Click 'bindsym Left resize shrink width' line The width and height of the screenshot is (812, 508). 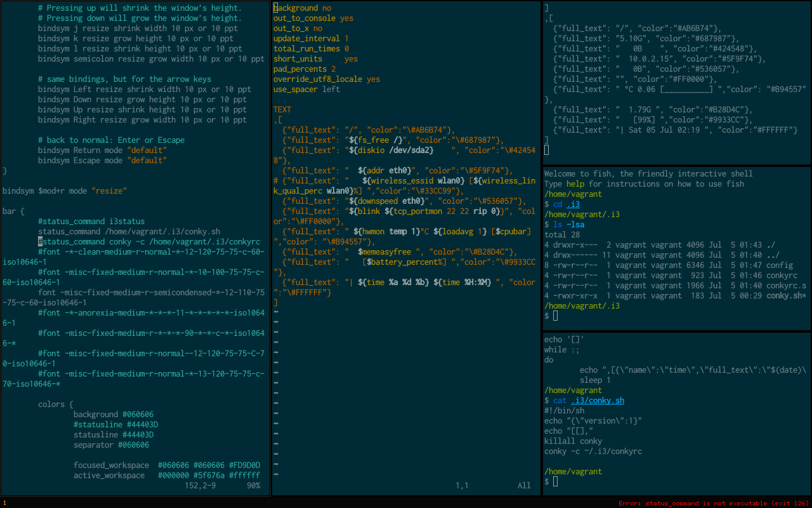point(144,90)
